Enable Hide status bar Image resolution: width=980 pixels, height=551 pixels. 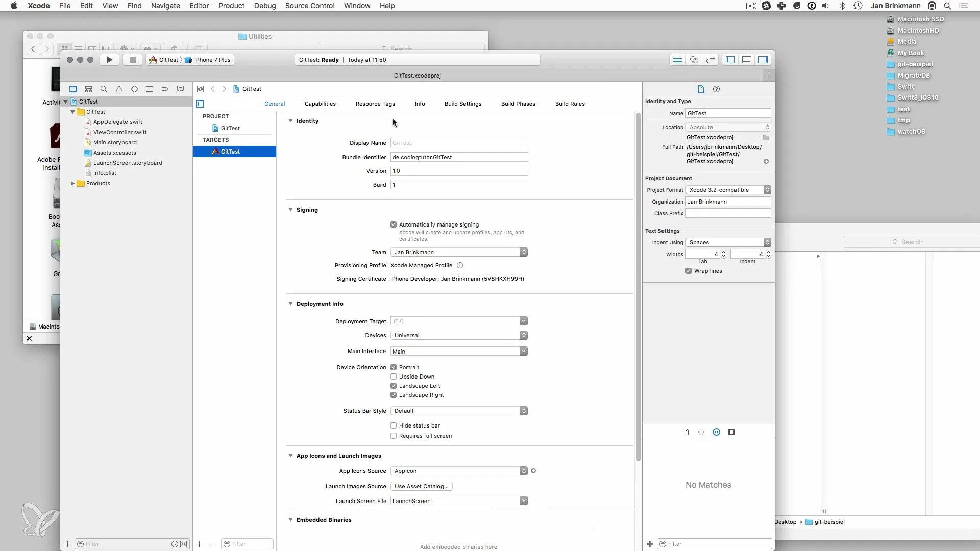[x=394, y=425]
